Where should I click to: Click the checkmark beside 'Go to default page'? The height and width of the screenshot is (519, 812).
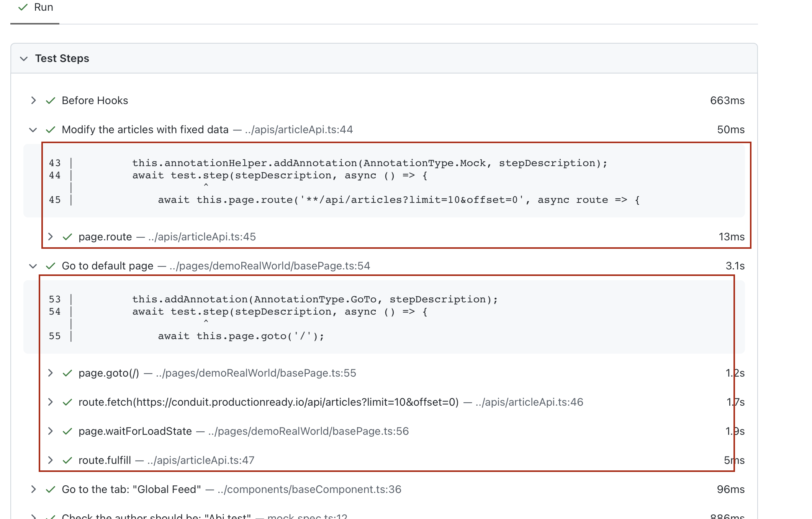(50, 265)
